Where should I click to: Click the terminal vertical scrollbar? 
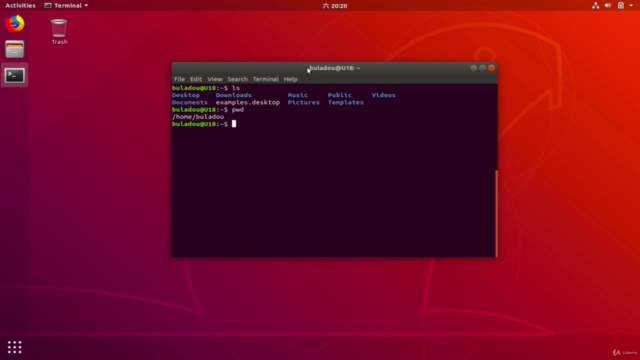(496, 213)
